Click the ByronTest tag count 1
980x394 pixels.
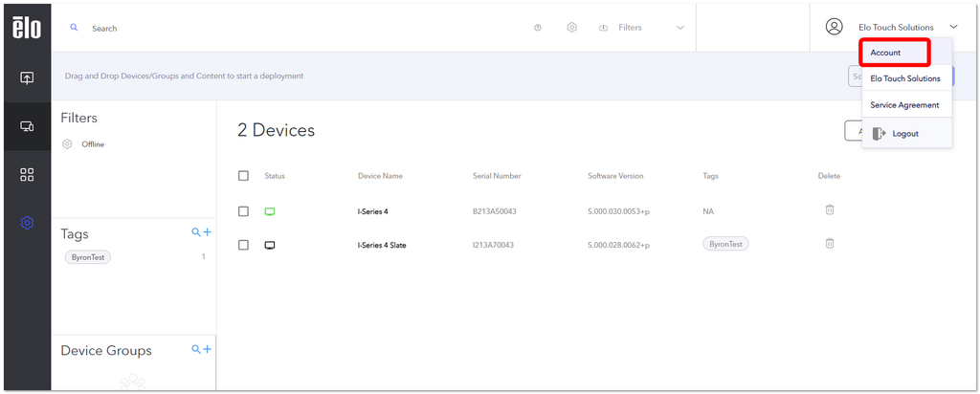[203, 256]
